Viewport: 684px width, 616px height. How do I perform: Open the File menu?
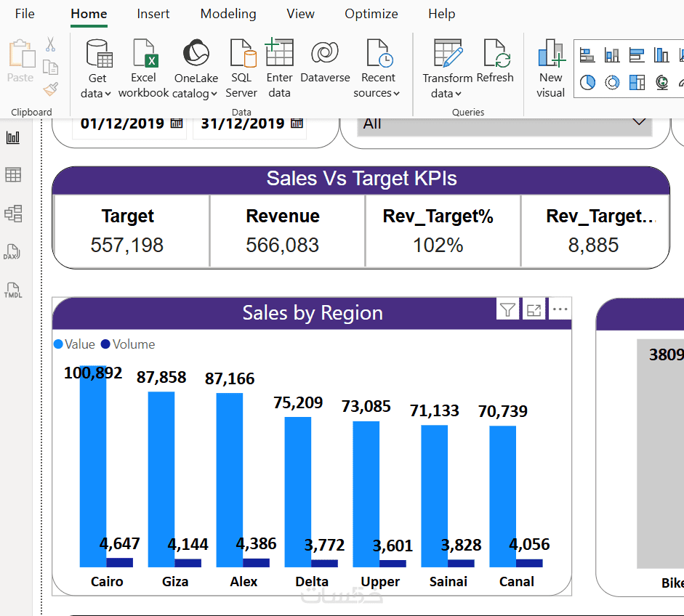click(25, 14)
